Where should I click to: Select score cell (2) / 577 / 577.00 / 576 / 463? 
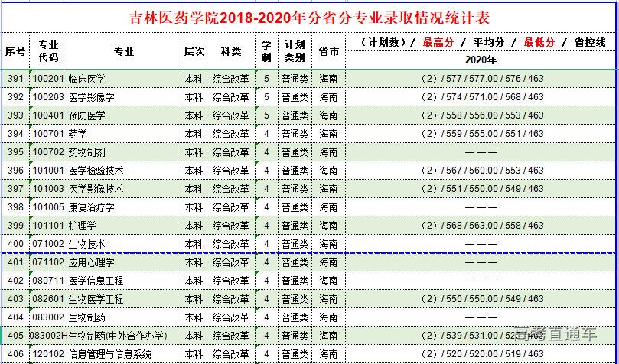coord(481,79)
